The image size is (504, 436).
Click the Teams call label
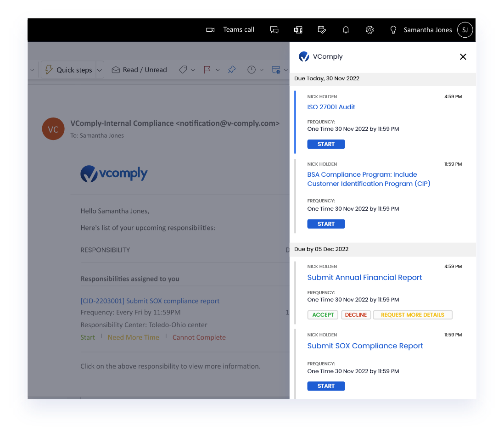239,29
